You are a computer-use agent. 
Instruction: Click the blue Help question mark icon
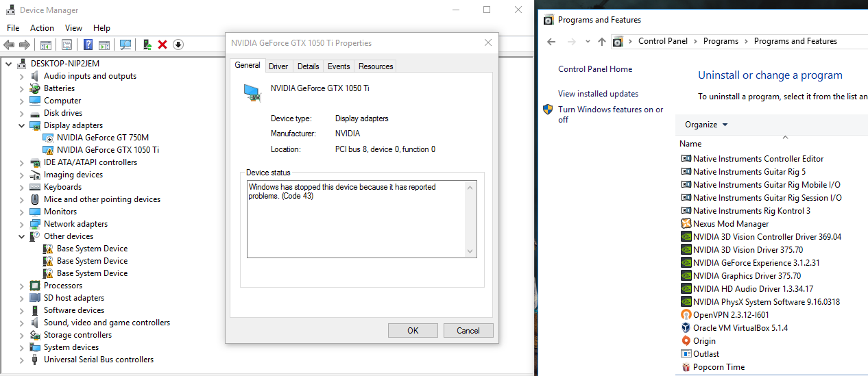pyautogui.click(x=88, y=45)
